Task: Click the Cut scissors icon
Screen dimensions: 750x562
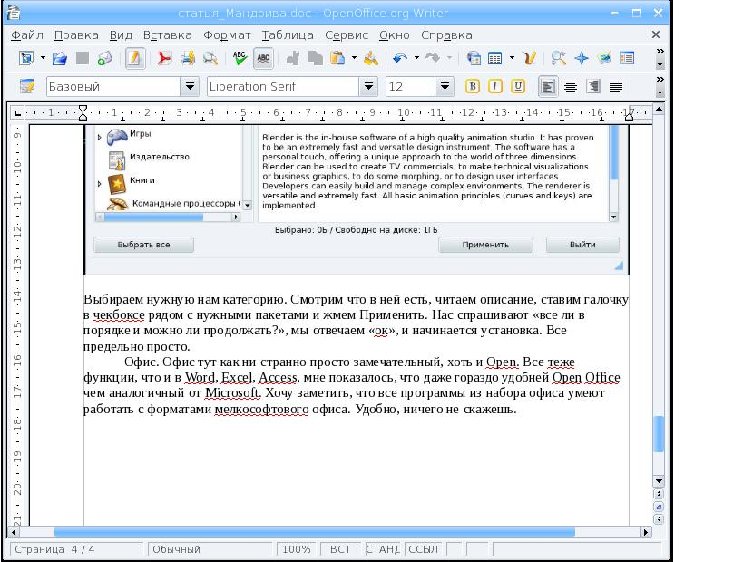Action: (x=293, y=58)
